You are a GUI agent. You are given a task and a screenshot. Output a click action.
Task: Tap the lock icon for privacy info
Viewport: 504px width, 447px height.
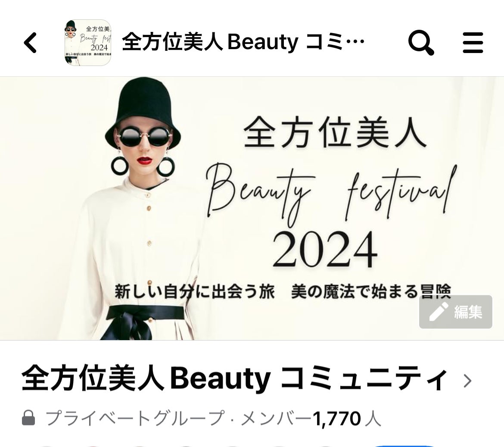(x=28, y=418)
